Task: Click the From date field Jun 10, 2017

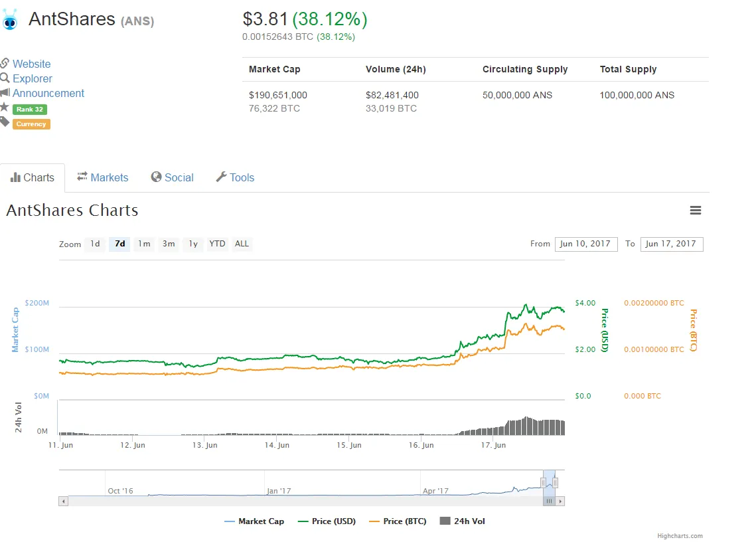Action: pyautogui.click(x=586, y=244)
